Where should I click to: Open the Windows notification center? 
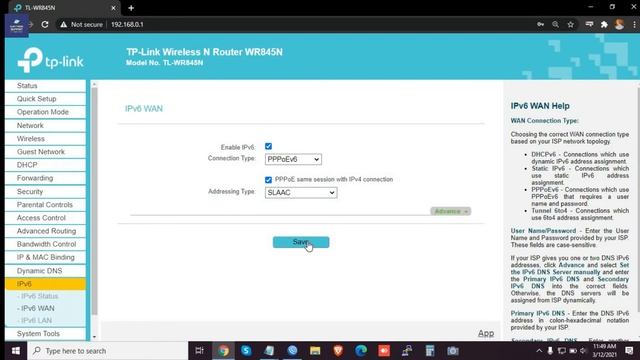(x=629, y=351)
